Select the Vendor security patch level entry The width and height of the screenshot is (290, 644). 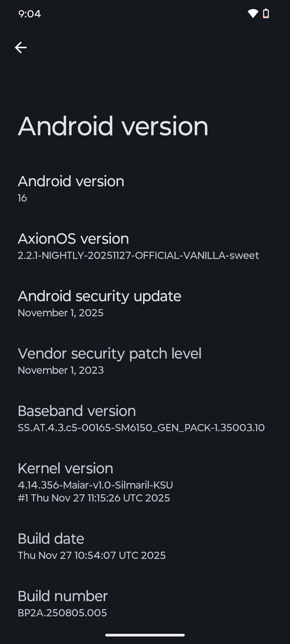(110, 353)
